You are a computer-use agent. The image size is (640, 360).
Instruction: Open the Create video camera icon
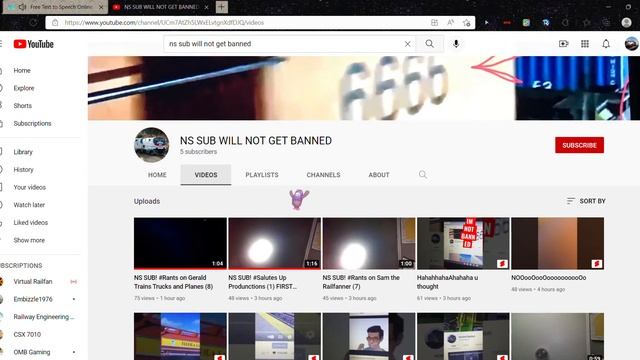click(x=564, y=44)
